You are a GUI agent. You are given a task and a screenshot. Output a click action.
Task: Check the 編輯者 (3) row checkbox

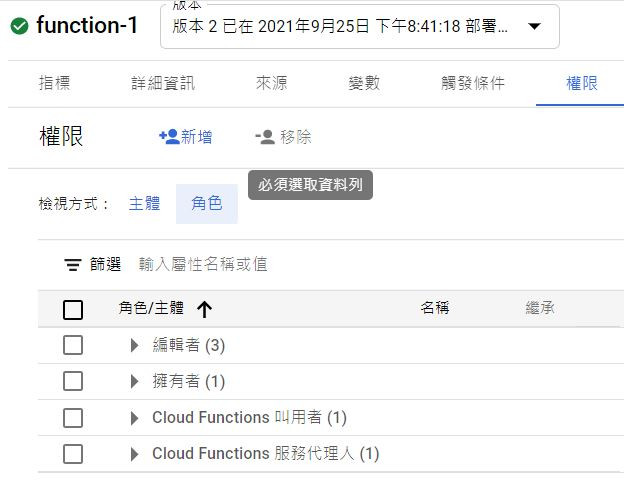click(x=73, y=345)
